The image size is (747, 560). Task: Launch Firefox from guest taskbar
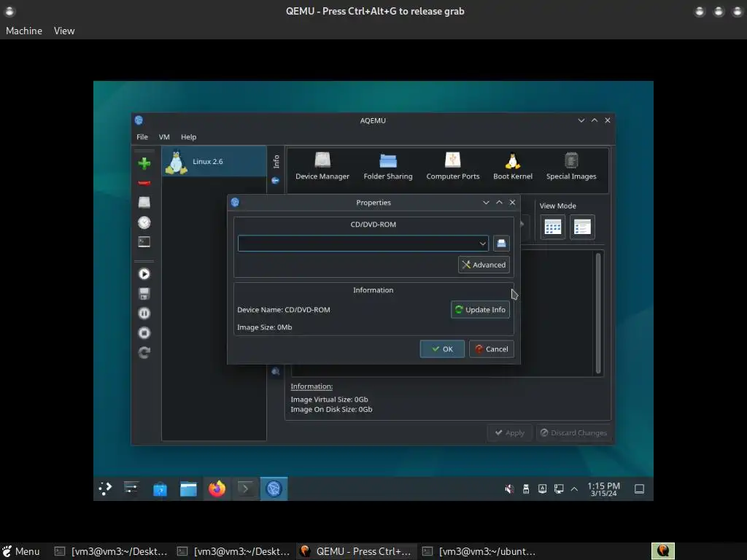click(217, 489)
